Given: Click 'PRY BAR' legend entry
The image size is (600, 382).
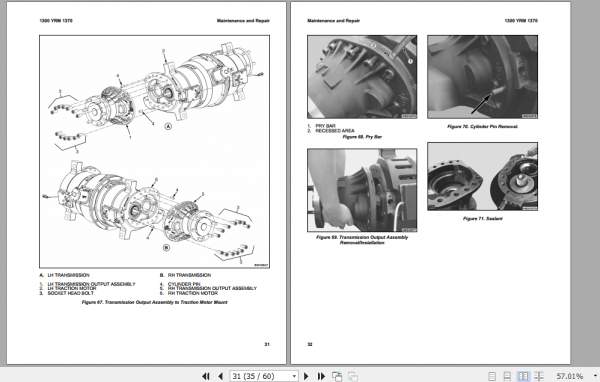Looking at the screenshot, I should [x=325, y=126].
